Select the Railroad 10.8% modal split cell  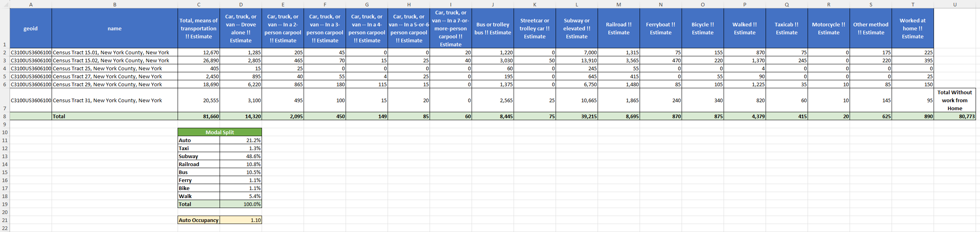pyautogui.click(x=241, y=164)
